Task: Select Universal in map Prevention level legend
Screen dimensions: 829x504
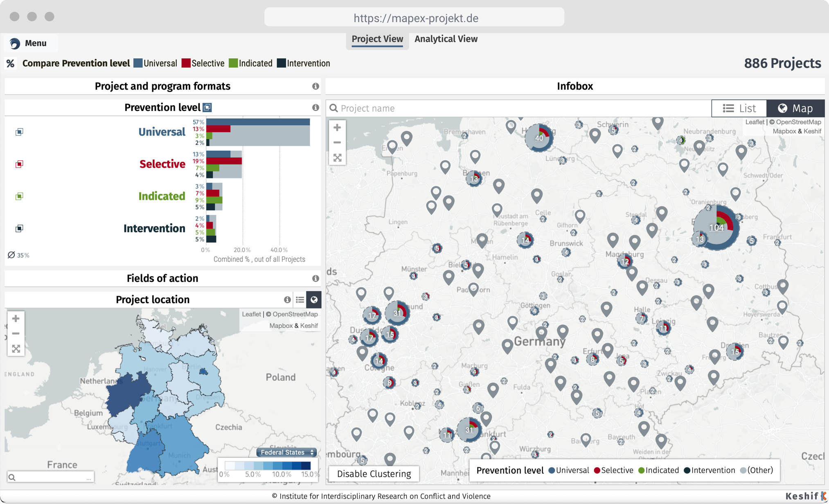Action: pos(569,470)
